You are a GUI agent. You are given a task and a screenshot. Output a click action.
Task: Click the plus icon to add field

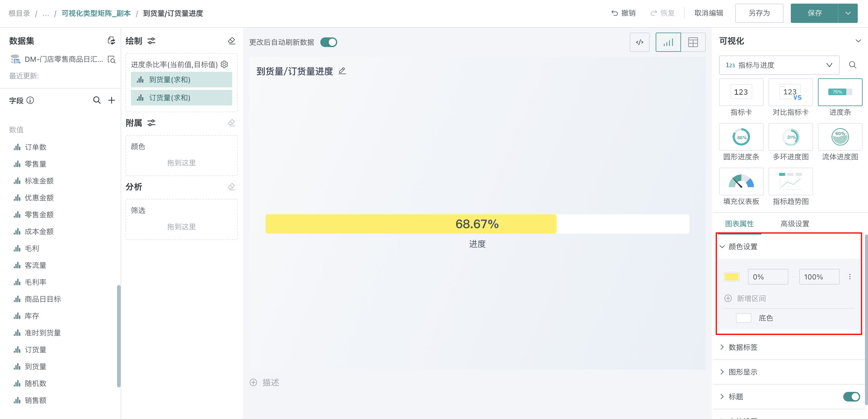112,100
